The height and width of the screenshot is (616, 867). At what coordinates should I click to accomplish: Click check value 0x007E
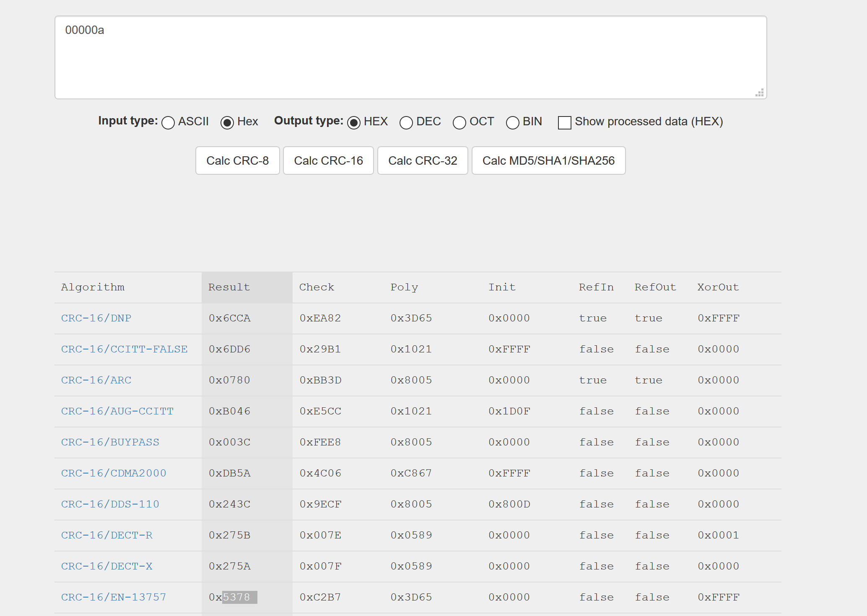click(x=320, y=535)
